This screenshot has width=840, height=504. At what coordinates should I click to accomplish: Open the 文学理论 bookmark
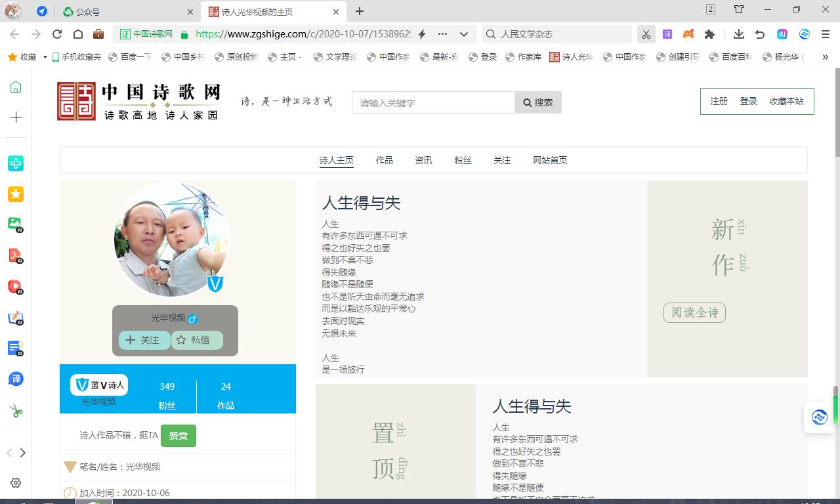click(335, 57)
